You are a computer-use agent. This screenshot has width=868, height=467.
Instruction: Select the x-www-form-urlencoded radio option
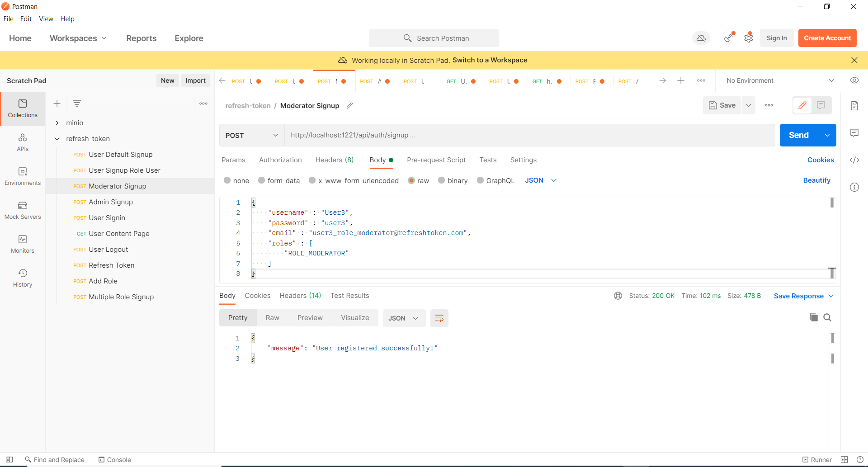[312, 180]
